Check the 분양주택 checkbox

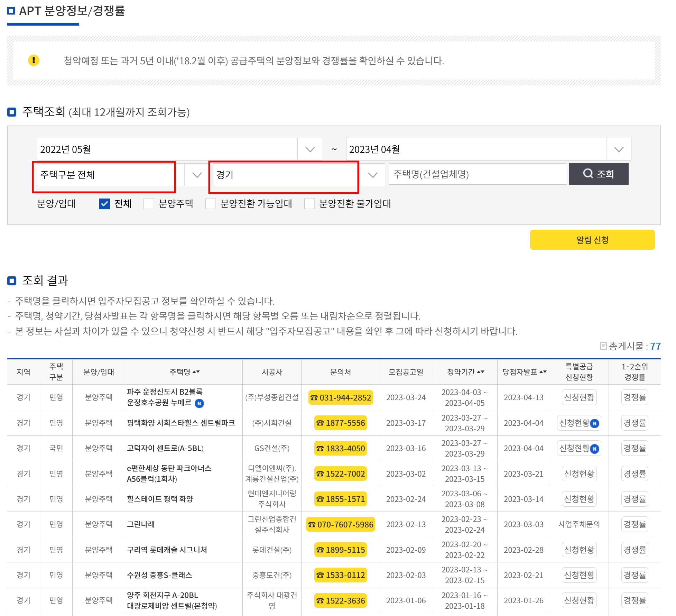(x=149, y=204)
